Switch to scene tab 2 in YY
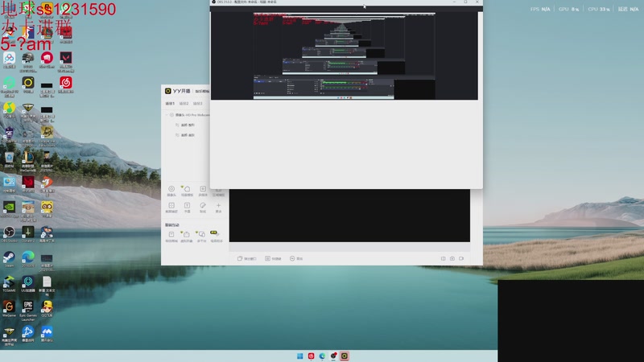This screenshot has width=644, height=362. pos(184,104)
